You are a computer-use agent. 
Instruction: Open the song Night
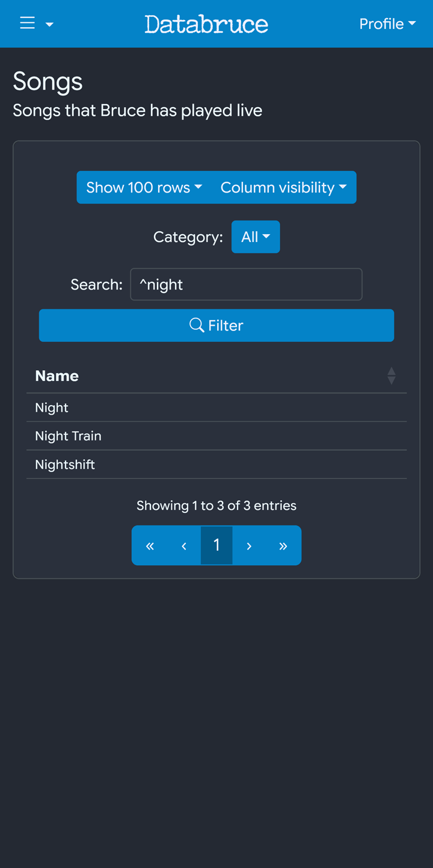[52, 408]
